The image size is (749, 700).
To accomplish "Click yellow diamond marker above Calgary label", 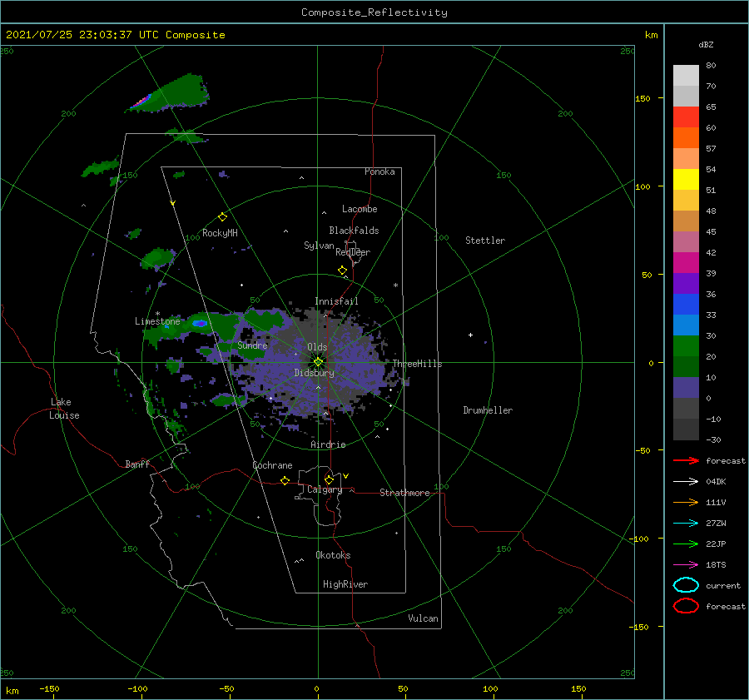I will (x=329, y=479).
